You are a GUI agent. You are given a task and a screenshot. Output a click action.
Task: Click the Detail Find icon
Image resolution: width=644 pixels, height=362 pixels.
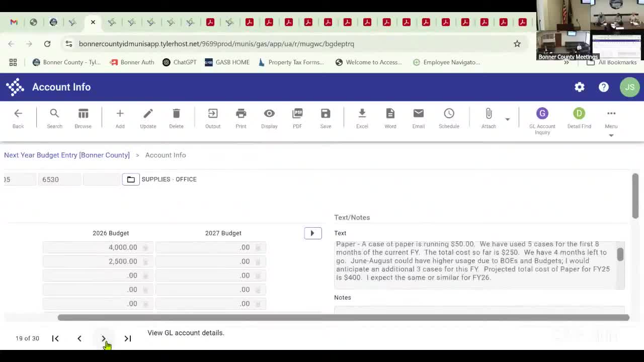click(579, 118)
